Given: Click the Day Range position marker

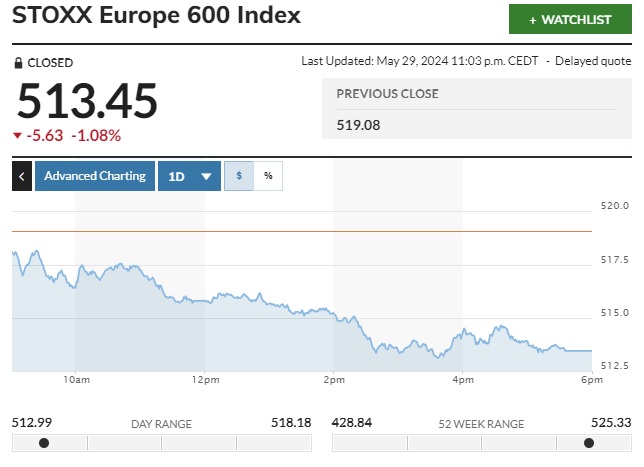Looking at the screenshot, I should [x=43, y=443].
